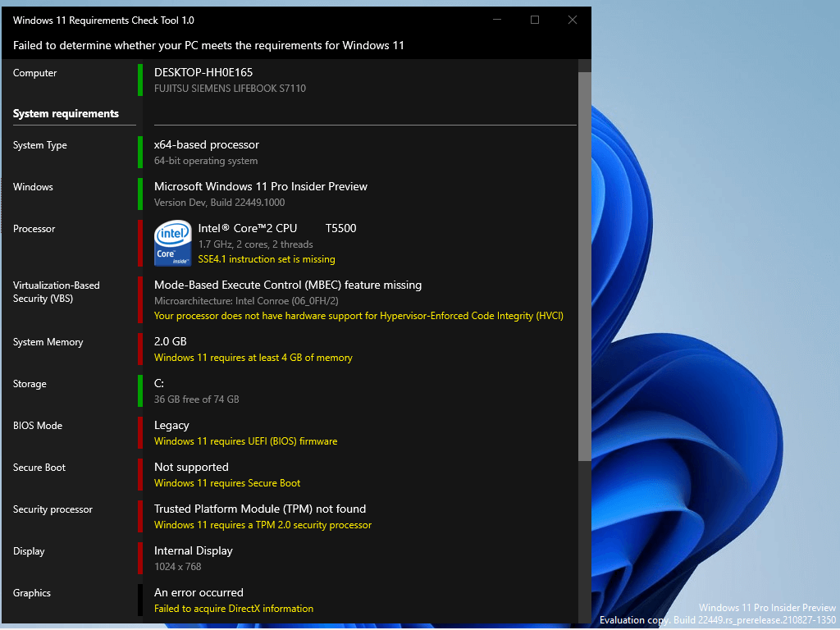Click 'Windows 11 requires Secure Boot' warning
The width and height of the screenshot is (840, 630).
click(x=227, y=483)
